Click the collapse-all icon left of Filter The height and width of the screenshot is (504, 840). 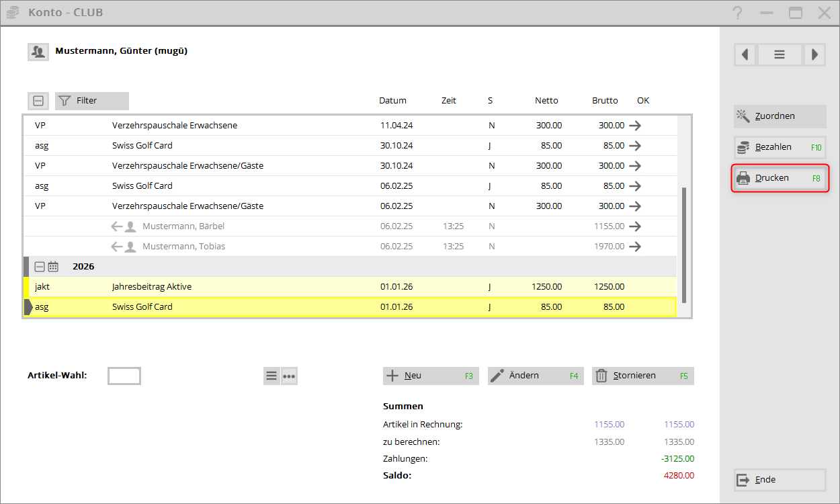click(38, 101)
